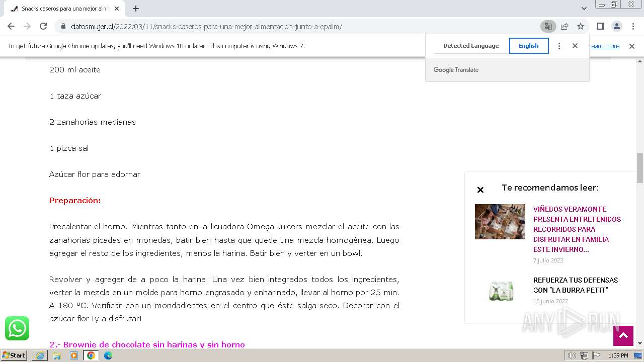Close the Te recomendamos leer panel

click(x=480, y=190)
